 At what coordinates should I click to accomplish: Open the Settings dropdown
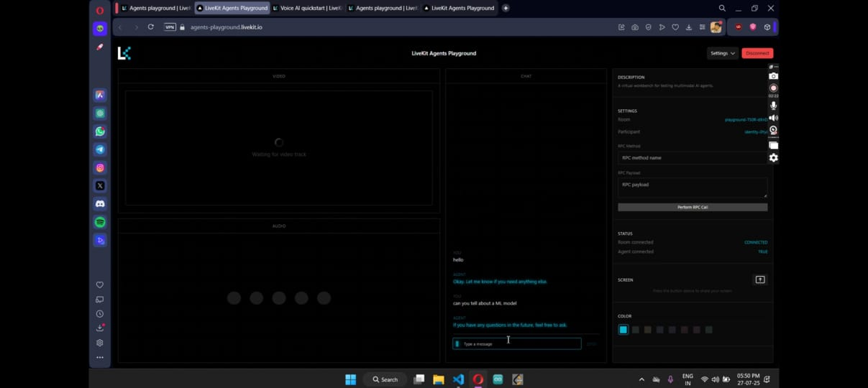point(723,53)
